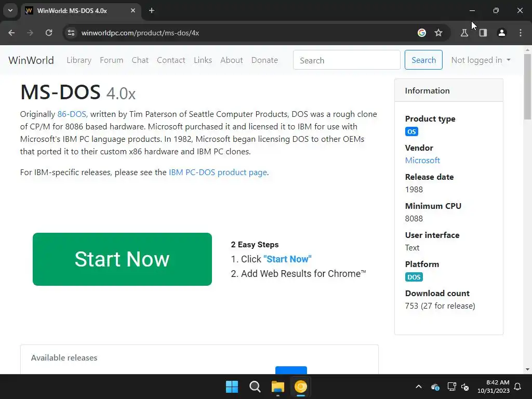Open Windows taskbar search
532x399 pixels.
pos(255,387)
